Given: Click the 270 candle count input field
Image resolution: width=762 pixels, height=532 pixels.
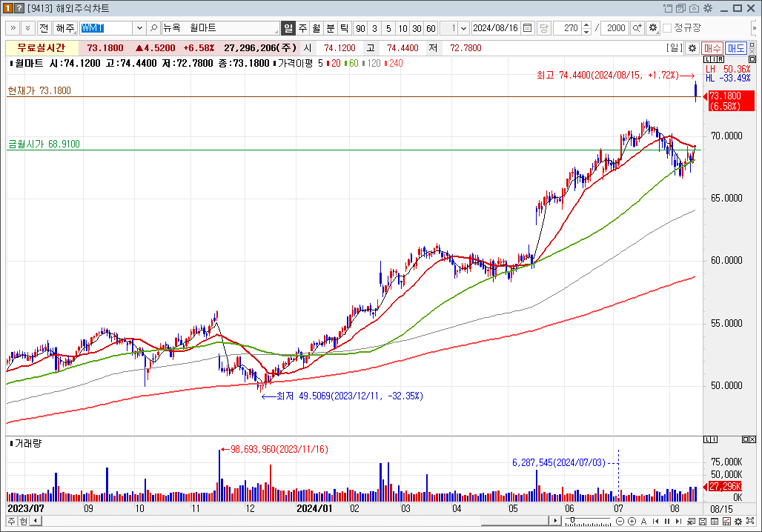Looking at the screenshot, I should click(567, 28).
